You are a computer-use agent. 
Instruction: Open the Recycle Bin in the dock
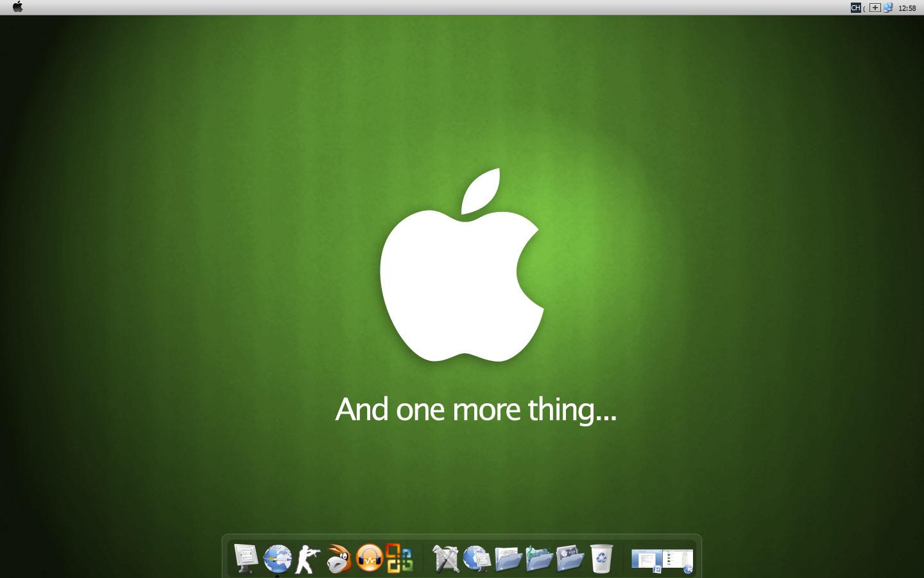coord(601,558)
